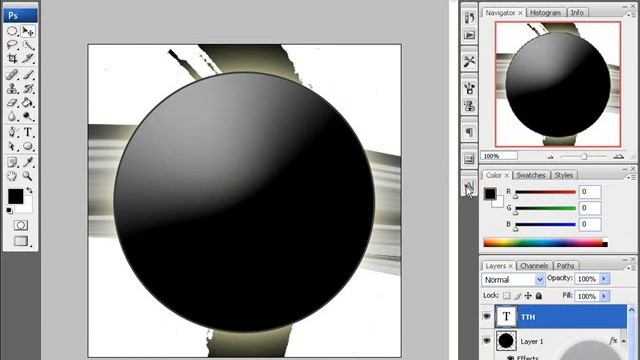This screenshot has height=360, width=640.
Task: Set the toolbox foreground color
Action: click(x=16, y=196)
